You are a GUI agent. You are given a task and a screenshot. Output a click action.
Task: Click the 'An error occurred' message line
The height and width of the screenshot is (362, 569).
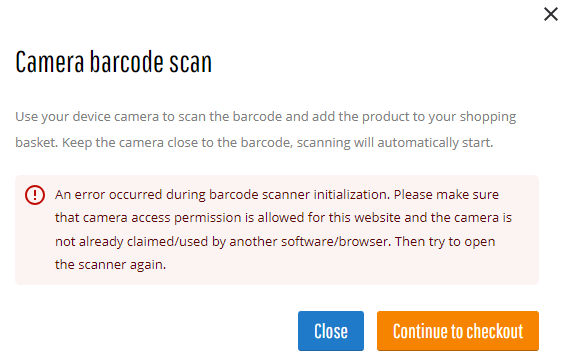pos(222,195)
